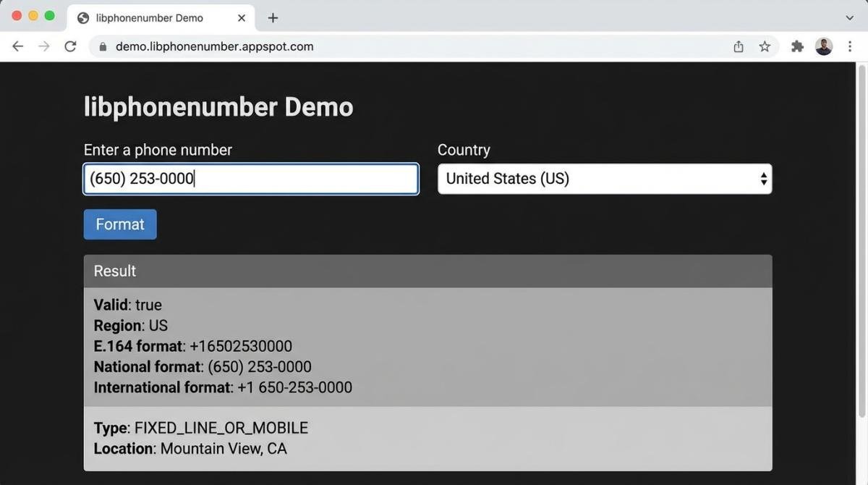The height and width of the screenshot is (485, 868).
Task: Click the E.164 format result value
Action: point(241,346)
